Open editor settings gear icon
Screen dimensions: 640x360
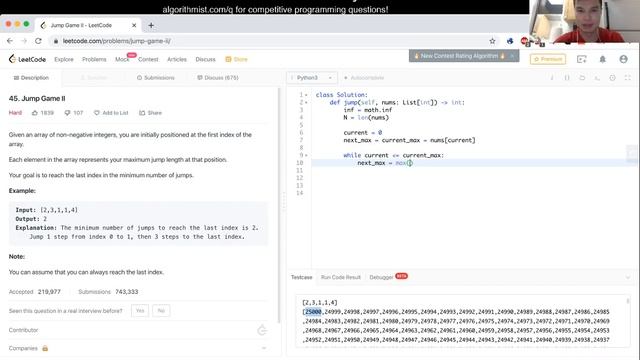[x=612, y=78]
